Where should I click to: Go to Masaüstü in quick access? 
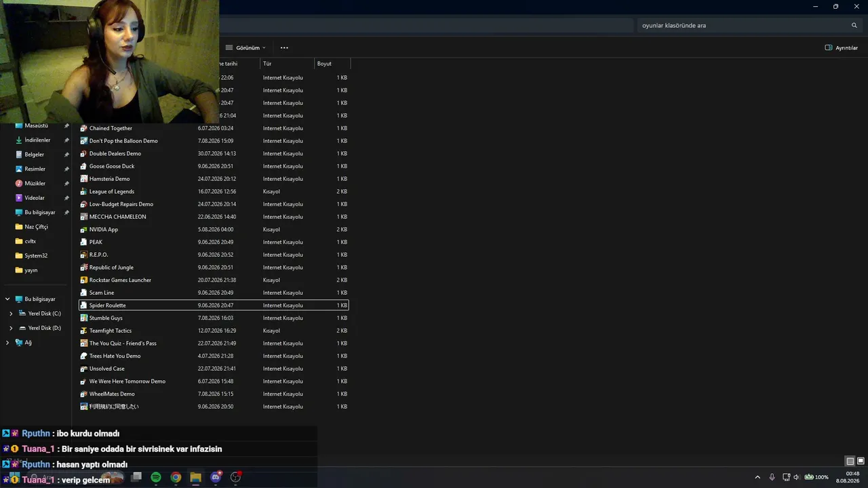point(37,126)
